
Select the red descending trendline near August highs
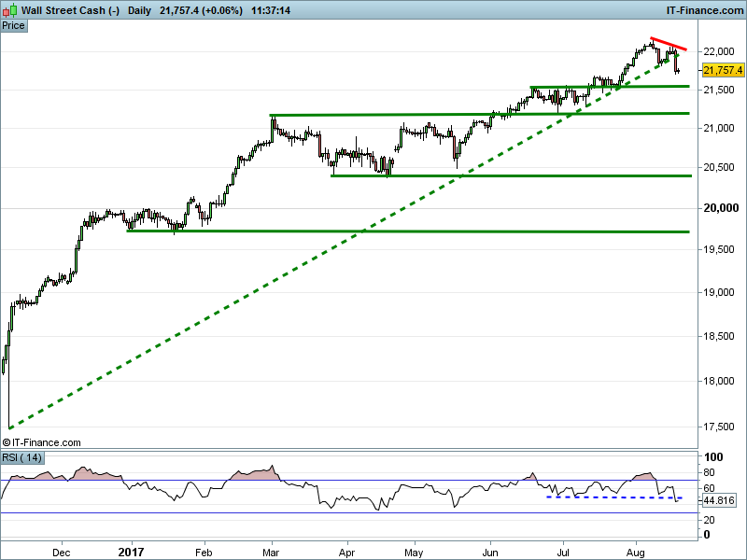click(x=669, y=43)
